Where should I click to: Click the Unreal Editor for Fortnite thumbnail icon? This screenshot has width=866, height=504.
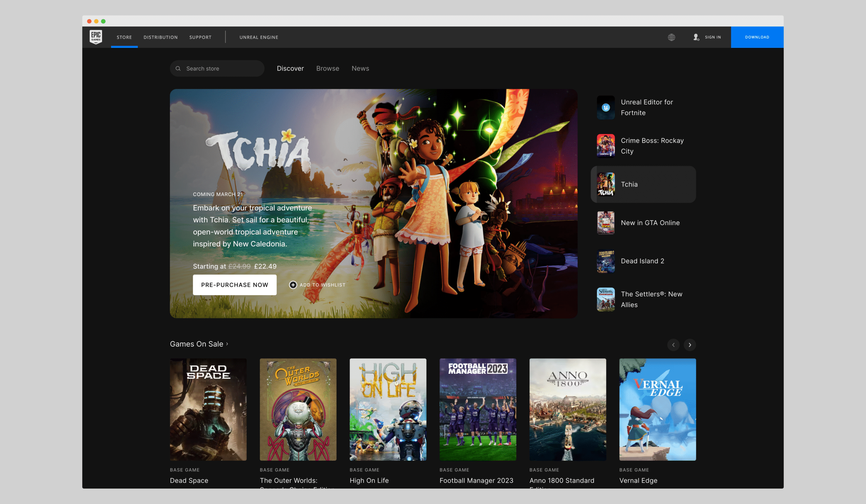point(606,107)
